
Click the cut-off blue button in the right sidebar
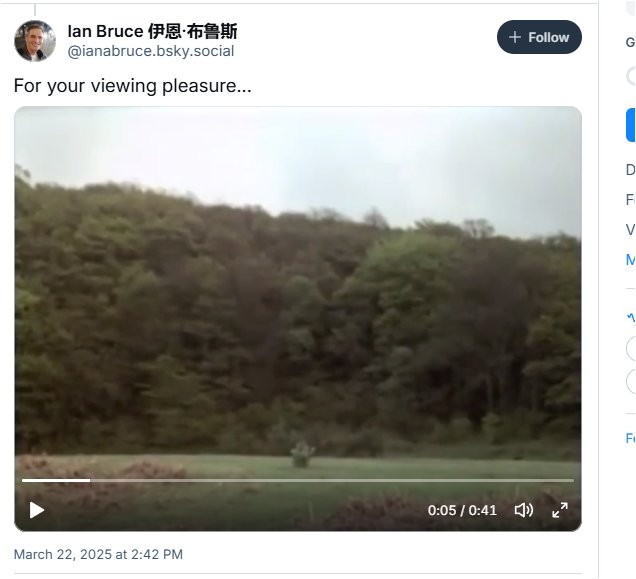[x=631, y=125]
